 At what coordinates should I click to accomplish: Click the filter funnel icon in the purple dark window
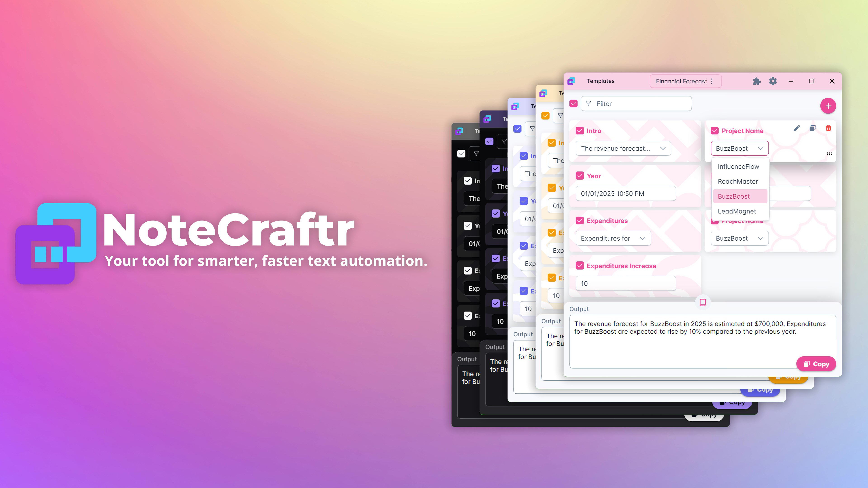(504, 141)
